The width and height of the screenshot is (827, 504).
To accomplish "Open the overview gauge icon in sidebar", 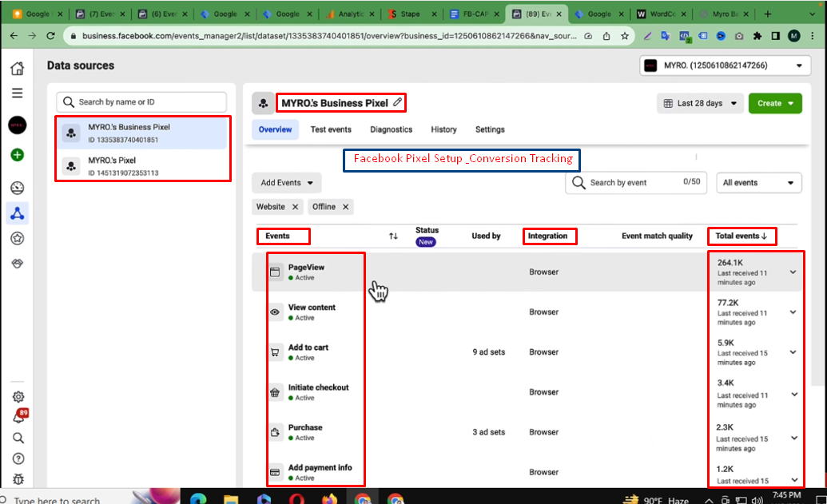I will (18, 189).
